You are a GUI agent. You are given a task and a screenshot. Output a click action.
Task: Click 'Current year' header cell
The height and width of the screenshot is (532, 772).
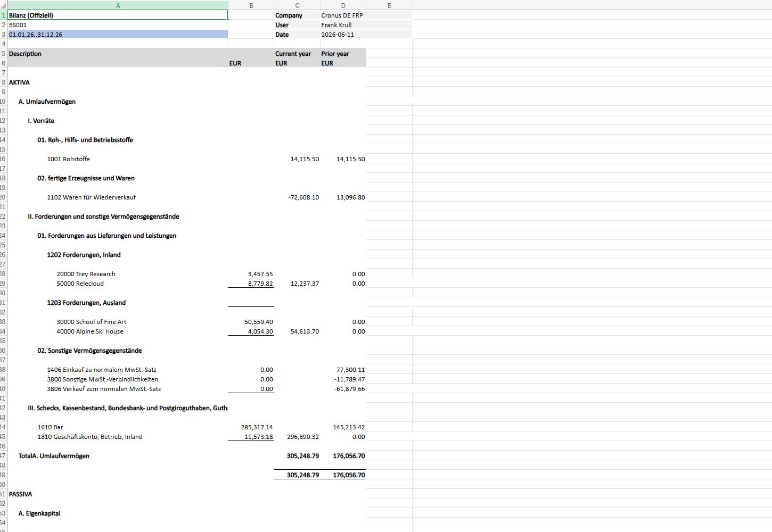click(x=297, y=54)
